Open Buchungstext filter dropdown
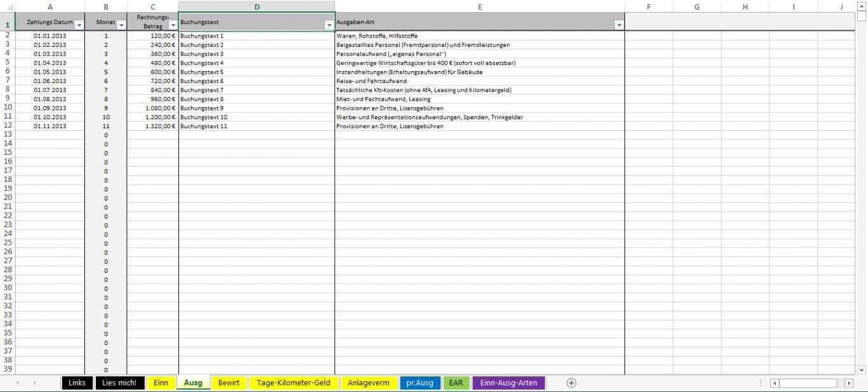The width and height of the screenshot is (868, 392). coord(329,25)
